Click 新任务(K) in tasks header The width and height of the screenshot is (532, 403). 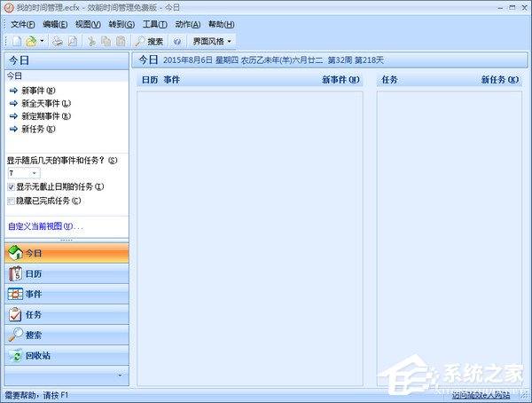point(500,80)
